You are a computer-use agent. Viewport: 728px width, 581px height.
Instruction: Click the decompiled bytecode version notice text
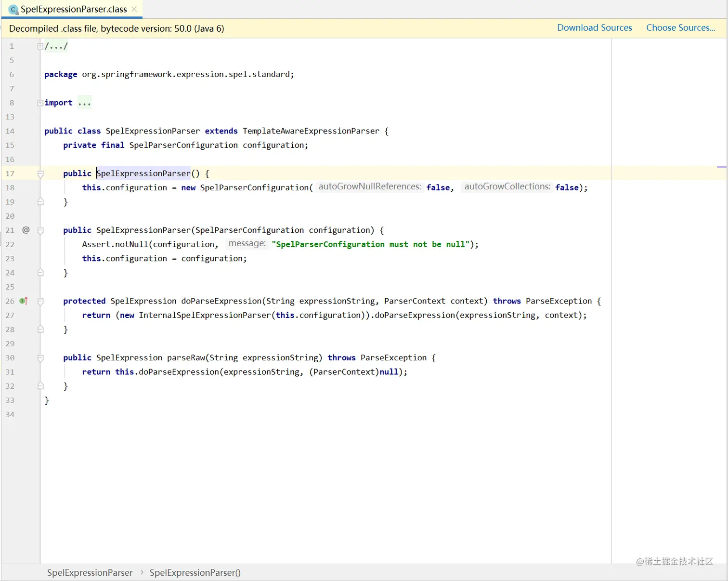117,28
